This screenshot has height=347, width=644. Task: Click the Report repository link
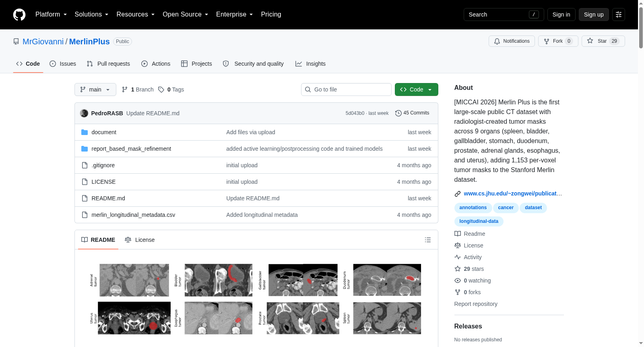click(x=476, y=304)
